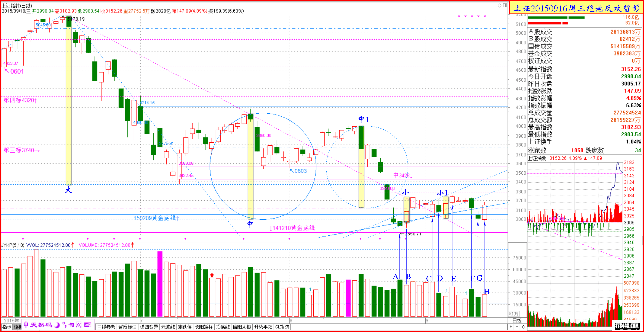Screen dimensions: 644x332
Task: Click the 上证指数(日线) chart title
Action: pyautogui.click(x=17, y=6)
